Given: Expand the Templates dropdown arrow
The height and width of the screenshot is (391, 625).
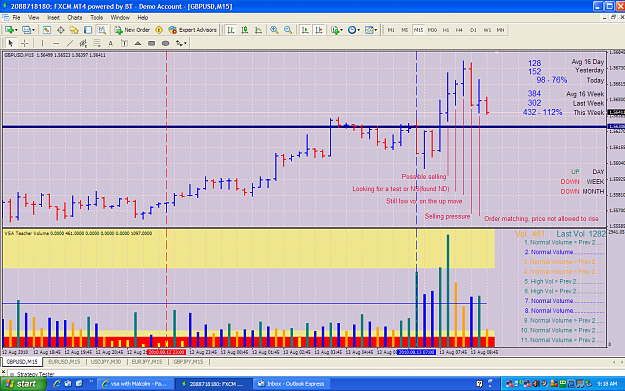Looking at the screenshot, I should [x=376, y=30].
